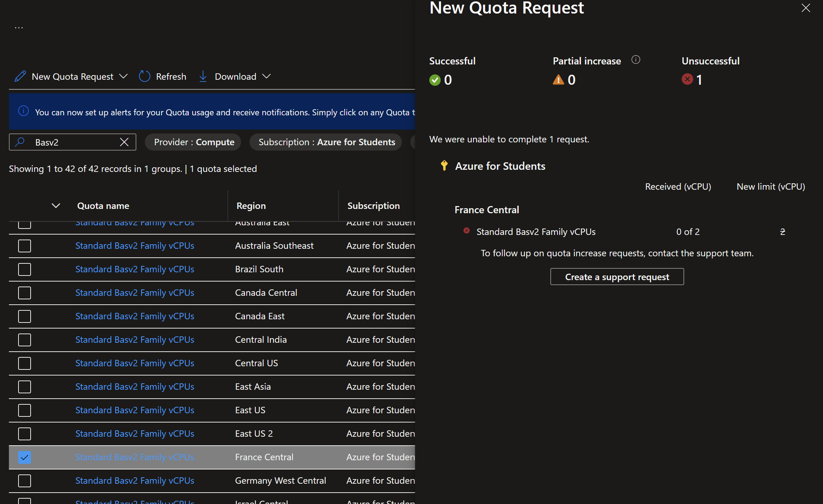Click the Download toolbar label
Screen dimensions: 823x504
point(236,77)
